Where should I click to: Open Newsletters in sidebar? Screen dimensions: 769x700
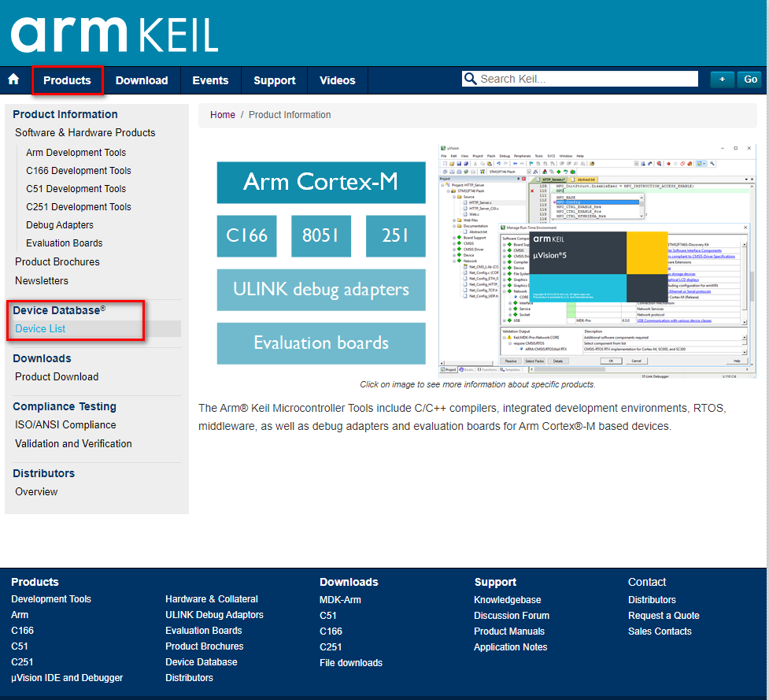point(42,281)
